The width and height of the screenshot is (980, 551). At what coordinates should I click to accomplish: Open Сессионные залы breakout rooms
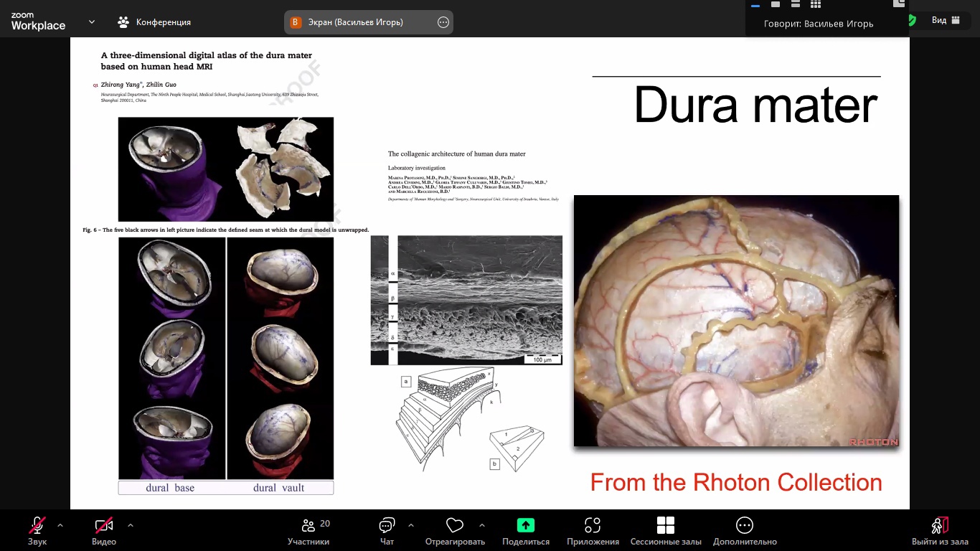(666, 531)
